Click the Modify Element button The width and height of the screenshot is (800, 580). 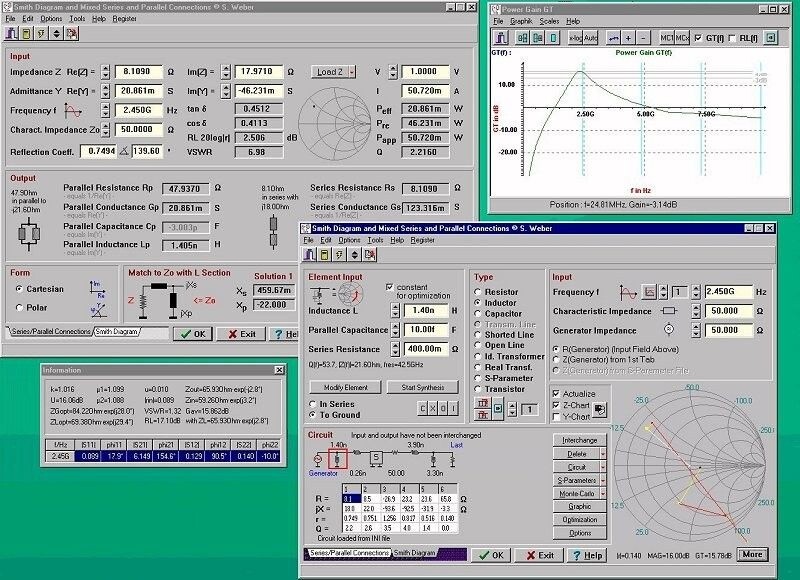[x=345, y=387]
